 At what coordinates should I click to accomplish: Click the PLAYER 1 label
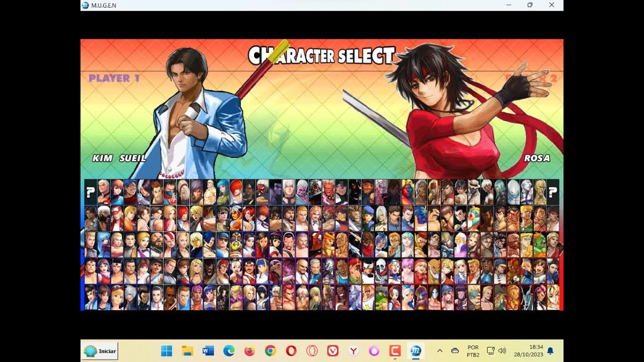(114, 78)
